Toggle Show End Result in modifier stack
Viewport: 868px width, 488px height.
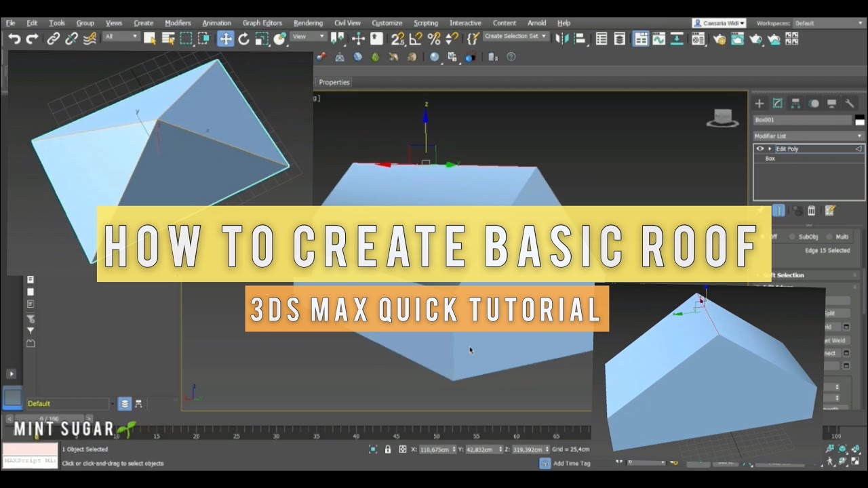coord(778,211)
